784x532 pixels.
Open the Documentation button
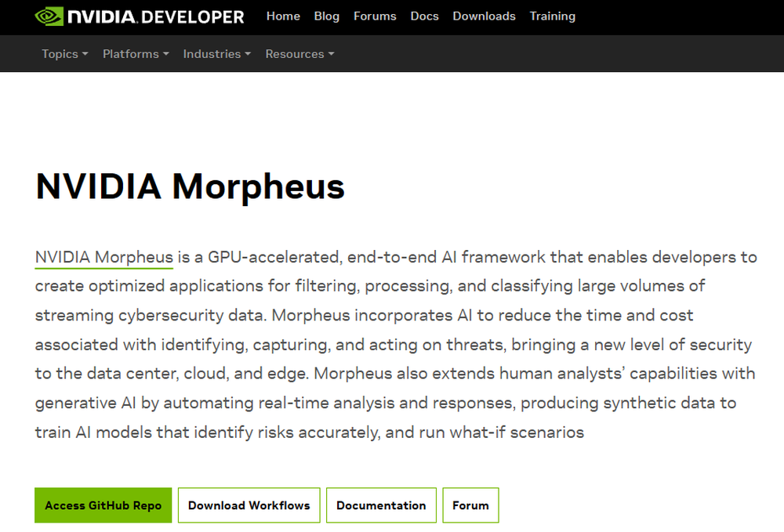pos(381,505)
